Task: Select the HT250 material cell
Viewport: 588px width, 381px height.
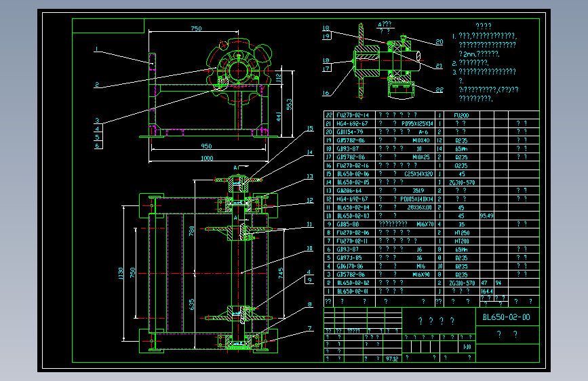Action: (462, 233)
